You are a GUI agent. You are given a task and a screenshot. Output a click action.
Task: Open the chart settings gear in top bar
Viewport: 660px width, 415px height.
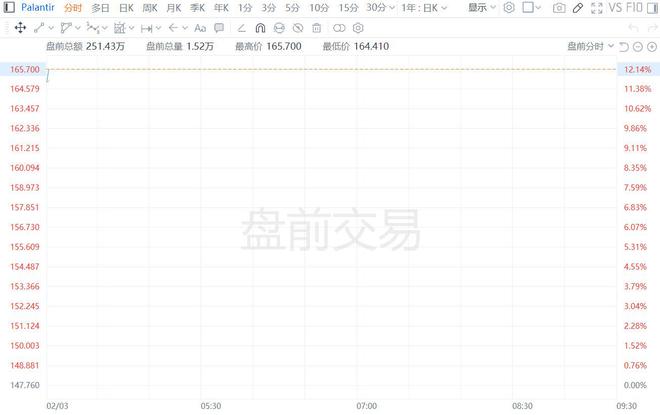[x=509, y=7]
